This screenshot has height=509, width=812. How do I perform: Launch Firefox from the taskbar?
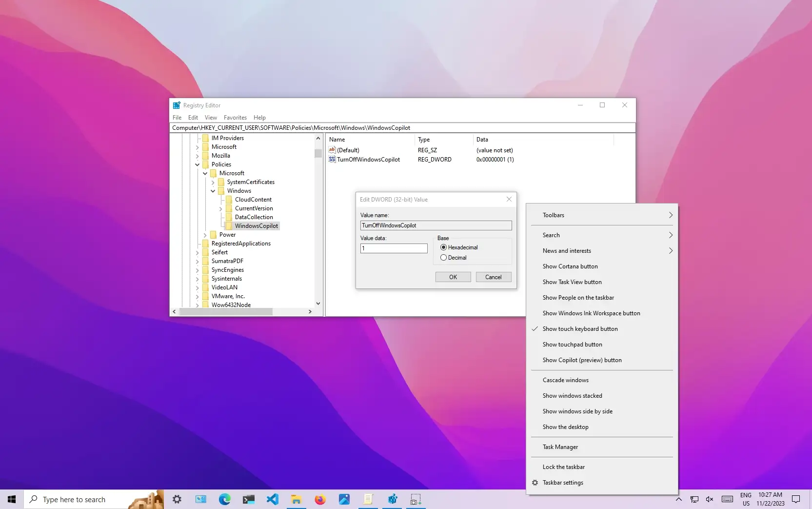[x=320, y=499]
